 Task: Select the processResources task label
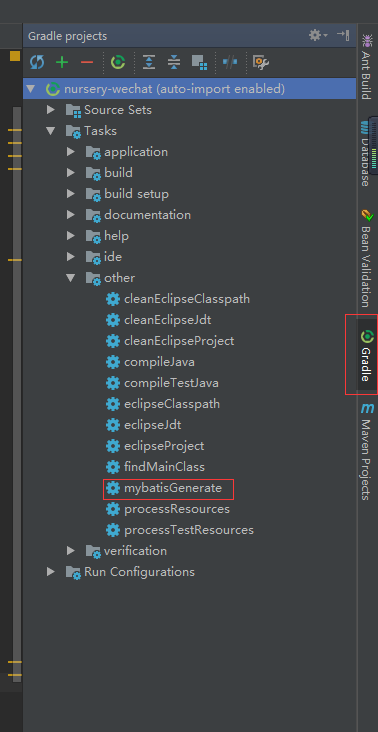point(177,509)
